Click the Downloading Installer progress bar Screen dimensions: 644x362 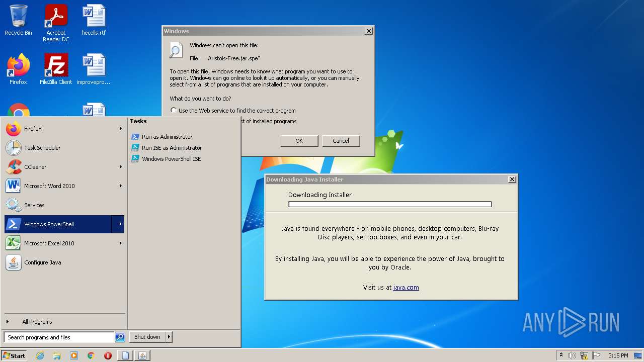pos(390,205)
